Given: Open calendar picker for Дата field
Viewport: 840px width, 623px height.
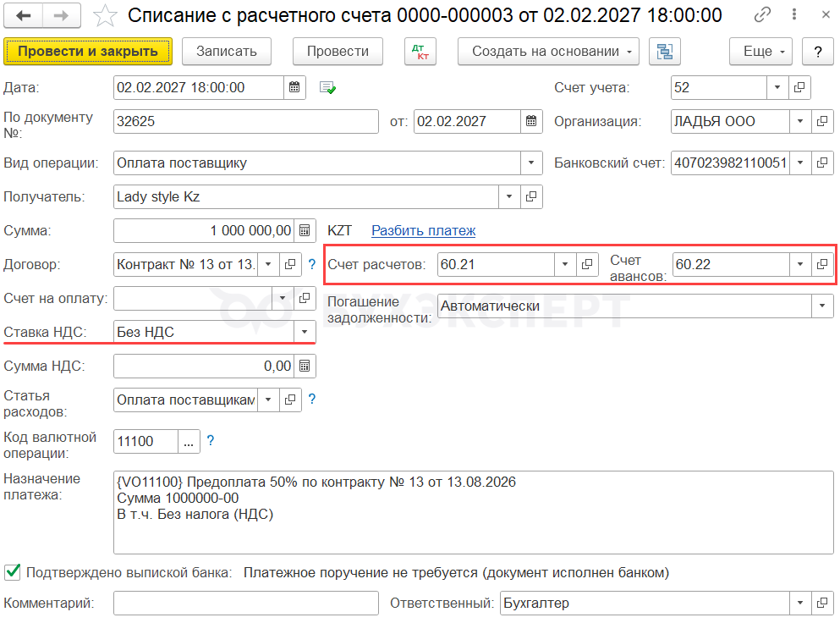Looking at the screenshot, I should point(294,87).
